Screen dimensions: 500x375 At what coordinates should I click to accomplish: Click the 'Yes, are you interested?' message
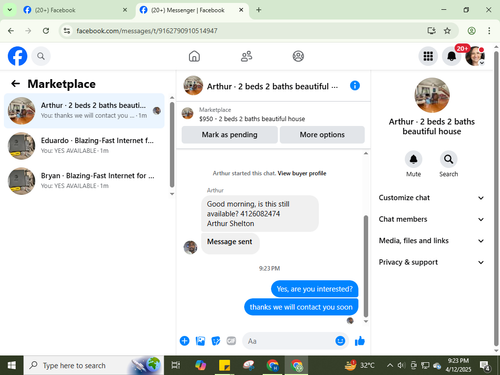pos(314,289)
